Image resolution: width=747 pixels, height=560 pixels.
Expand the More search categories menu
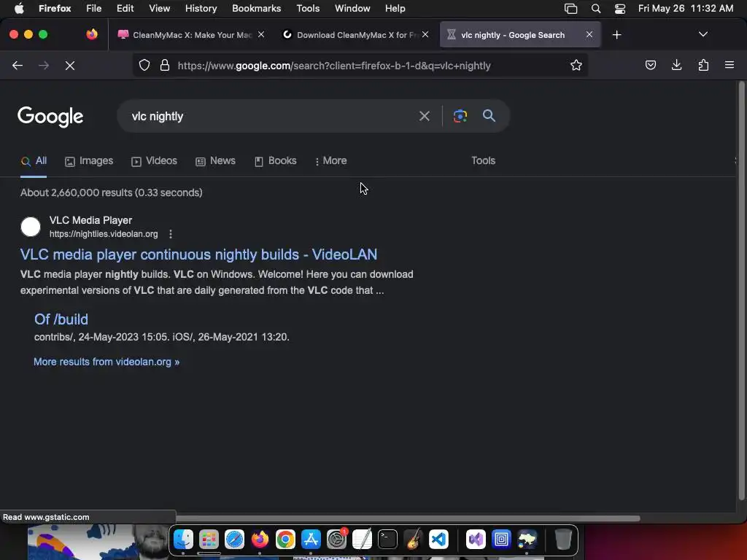coord(330,161)
